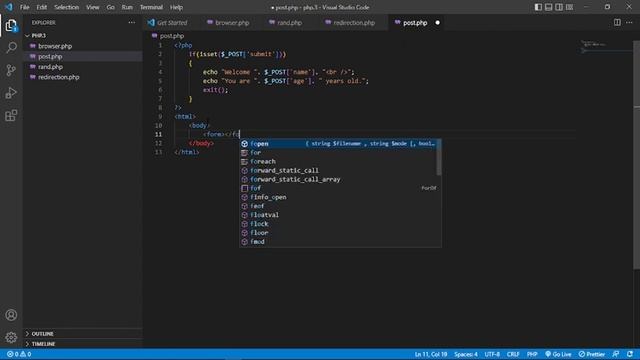Viewport: 640px width, 360px height.
Task: Click the split editor right icon
Action: click(x=617, y=23)
